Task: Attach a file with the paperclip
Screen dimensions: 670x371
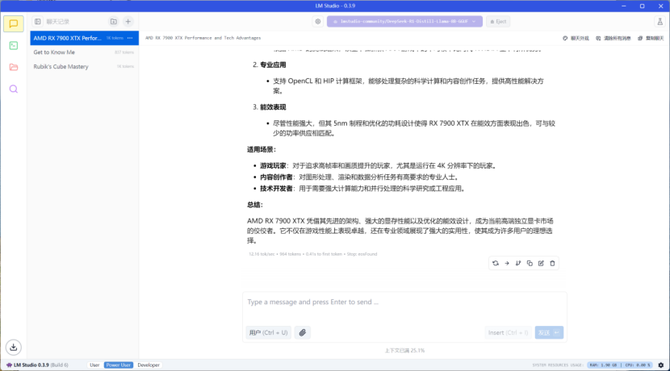Action: (x=303, y=333)
